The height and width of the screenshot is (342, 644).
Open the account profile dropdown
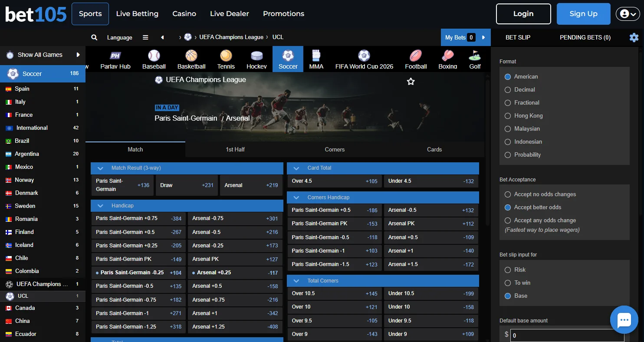pyautogui.click(x=628, y=14)
